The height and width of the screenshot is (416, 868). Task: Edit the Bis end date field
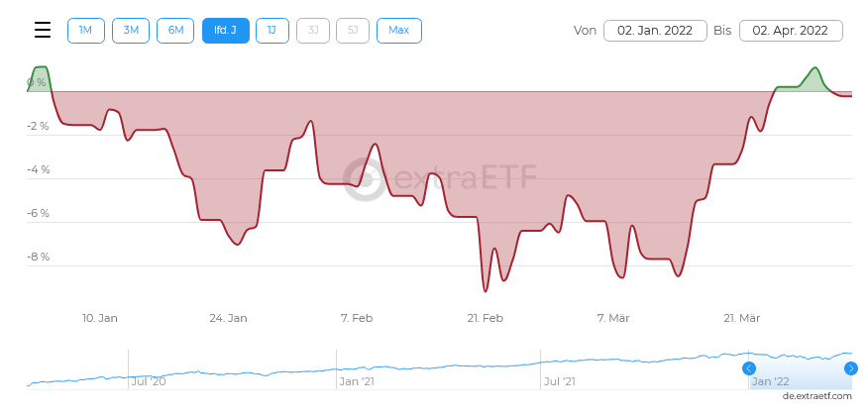point(791,31)
